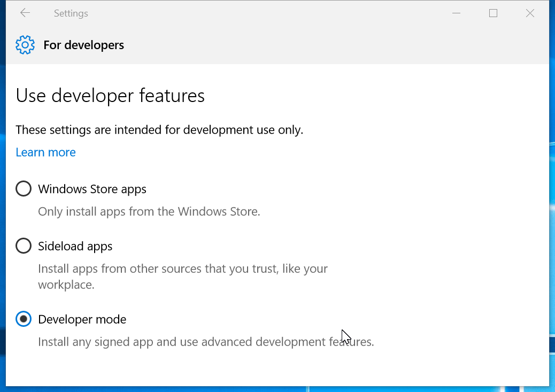Click the back arrow in the title bar
The width and height of the screenshot is (555, 392).
click(25, 13)
